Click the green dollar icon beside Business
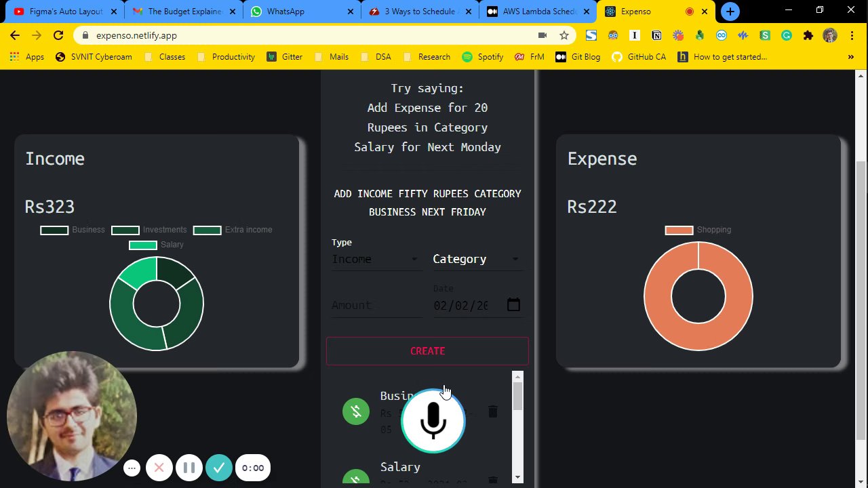The width and height of the screenshot is (868, 488). tap(356, 411)
